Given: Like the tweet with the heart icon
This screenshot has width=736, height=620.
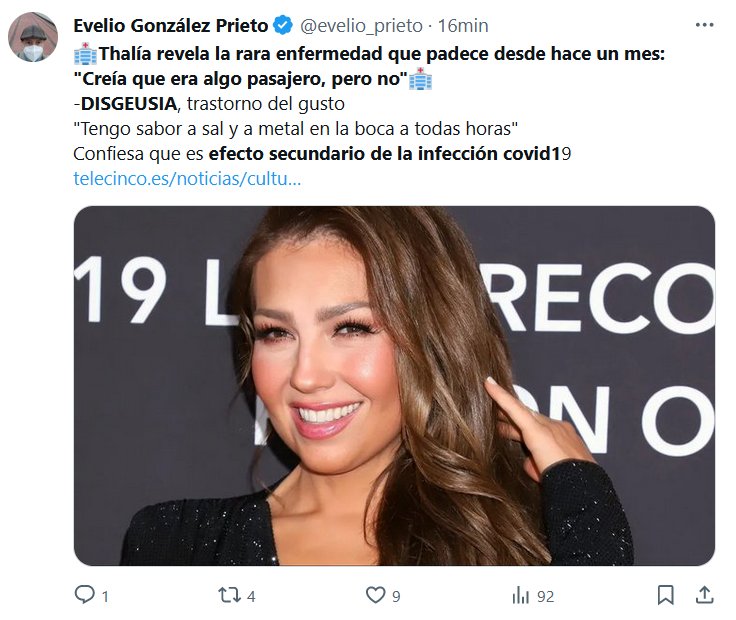Looking at the screenshot, I should [375, 595].
